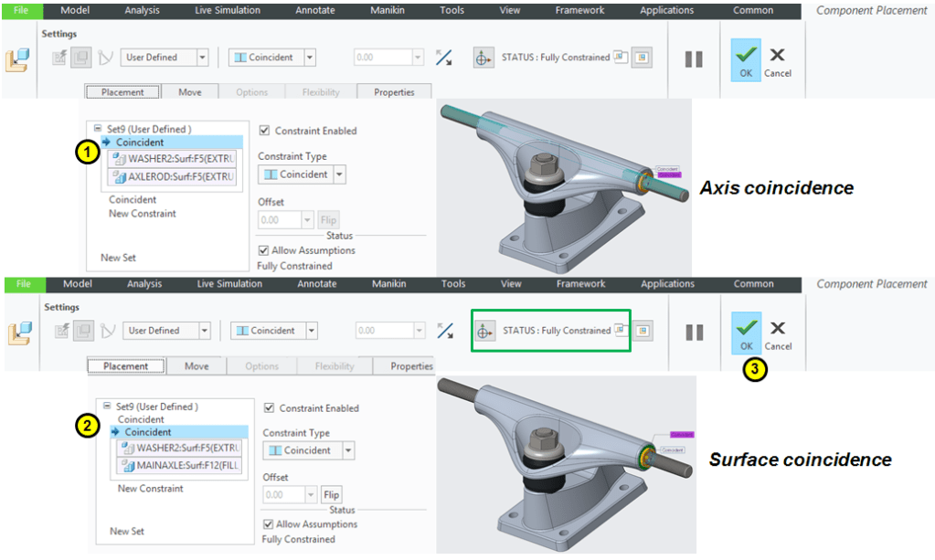The image size is (935, 560).
Task: Click New Set in the Axis coincidence panel
Action: coord(120,258)
